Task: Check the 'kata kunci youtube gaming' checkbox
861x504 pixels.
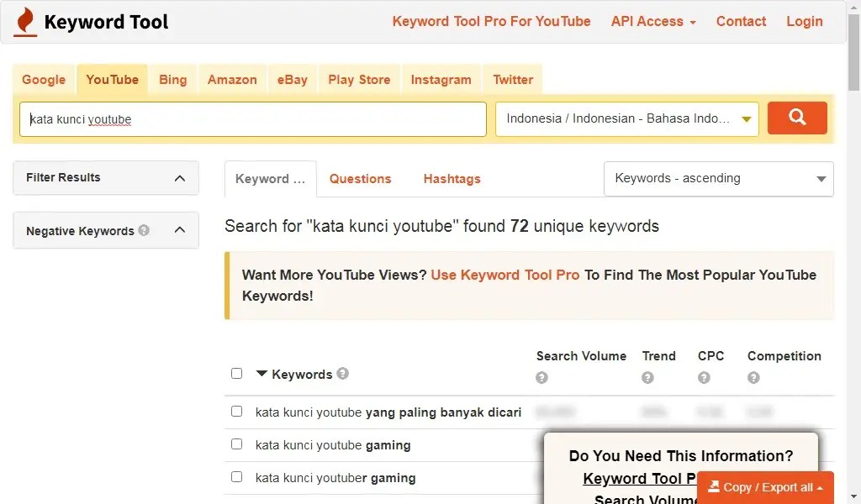Action: [236, 444]
